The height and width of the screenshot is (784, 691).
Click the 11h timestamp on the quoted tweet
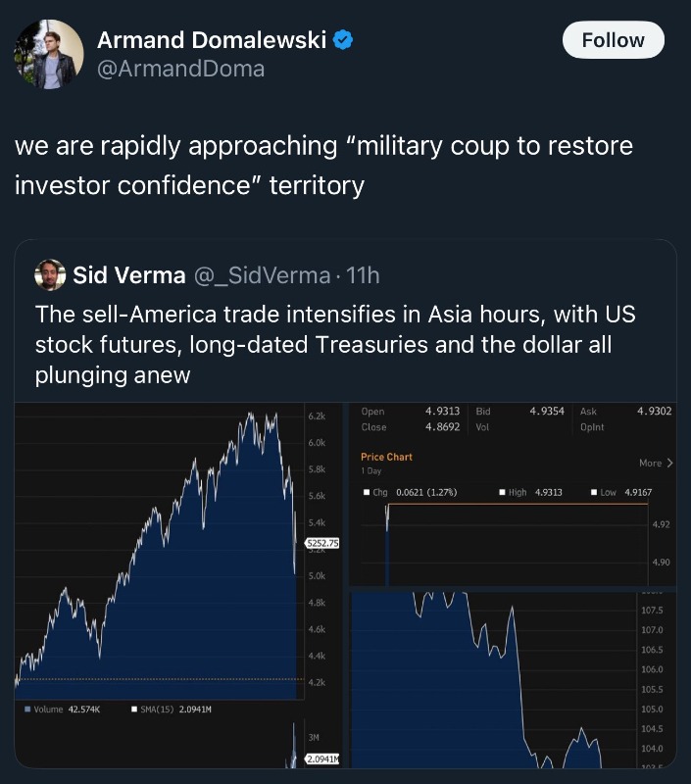[363, 275]
